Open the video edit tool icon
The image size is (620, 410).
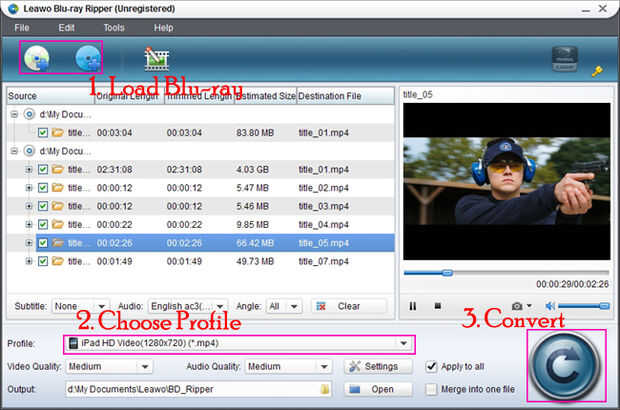[157, 59]
